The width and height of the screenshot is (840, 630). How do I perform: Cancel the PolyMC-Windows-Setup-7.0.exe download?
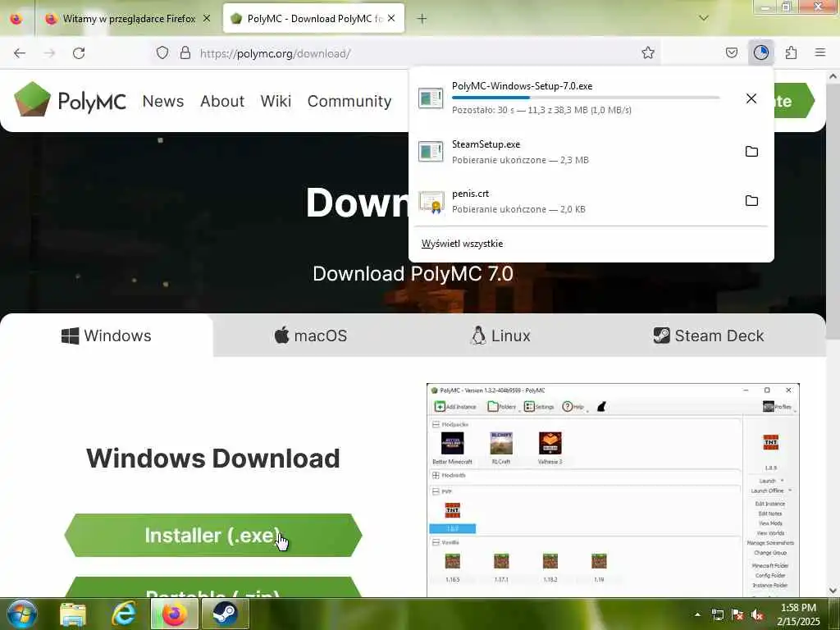tap(751, 98)
